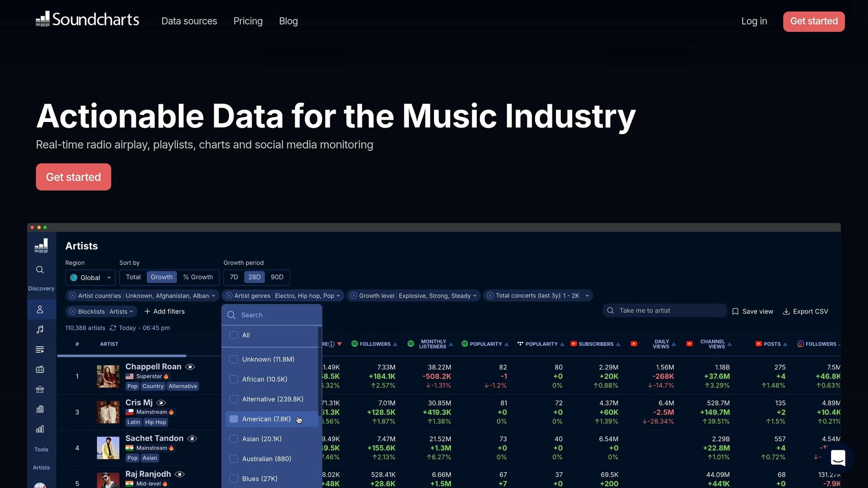Toggle watch eye icon for Cris Mj
The image size is (868, 488).
click(x=161, y=403)
